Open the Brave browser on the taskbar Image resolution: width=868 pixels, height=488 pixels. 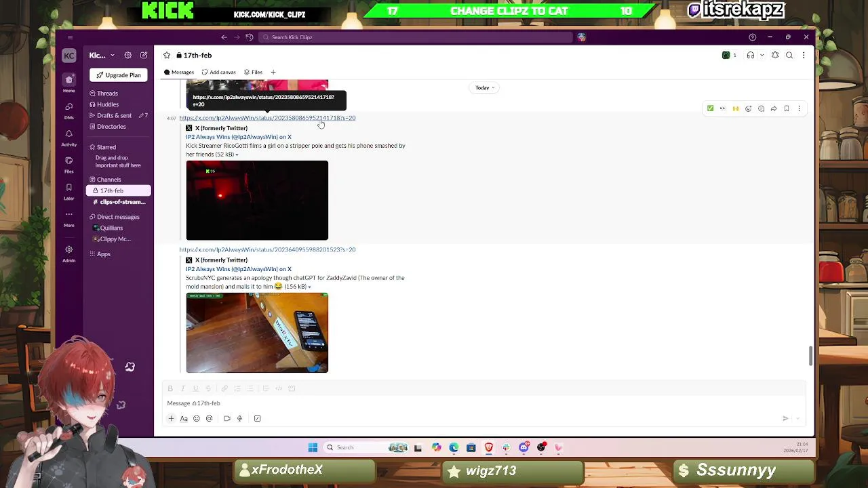(x=488, y=447)
